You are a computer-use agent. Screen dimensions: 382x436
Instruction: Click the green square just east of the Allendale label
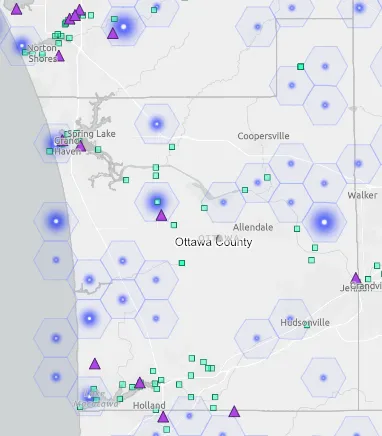297,229
